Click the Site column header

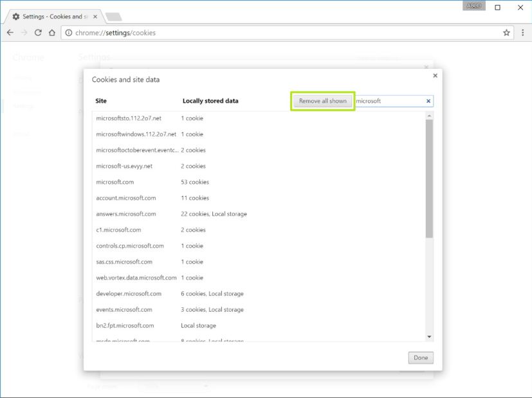click(101, 101)
